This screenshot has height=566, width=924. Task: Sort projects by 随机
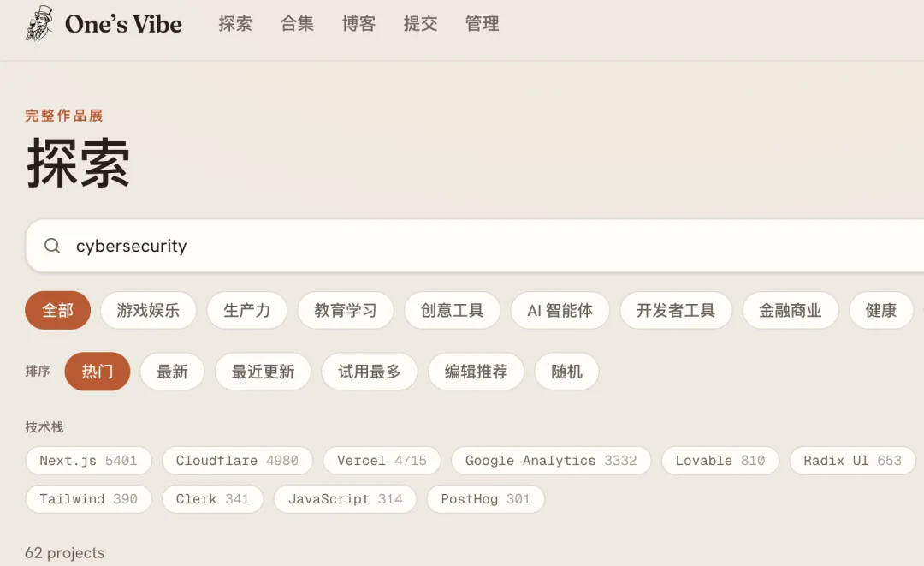[x=567, y=372]
